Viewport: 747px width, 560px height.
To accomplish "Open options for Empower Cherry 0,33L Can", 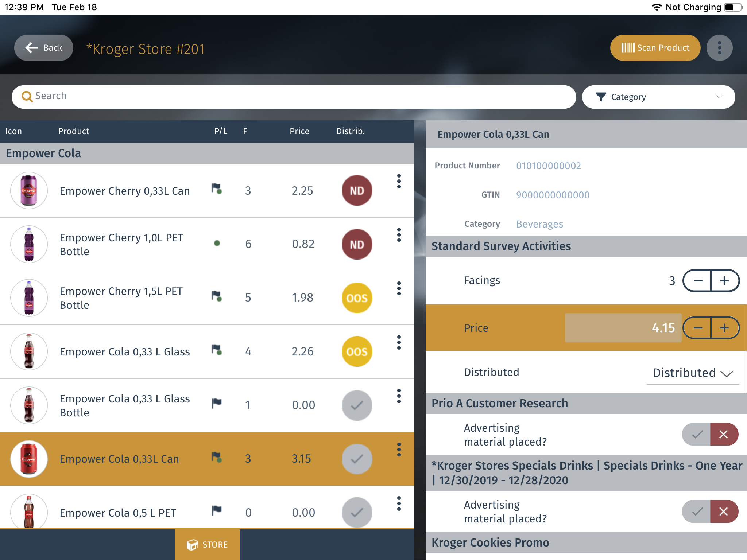I will point(399,181).
